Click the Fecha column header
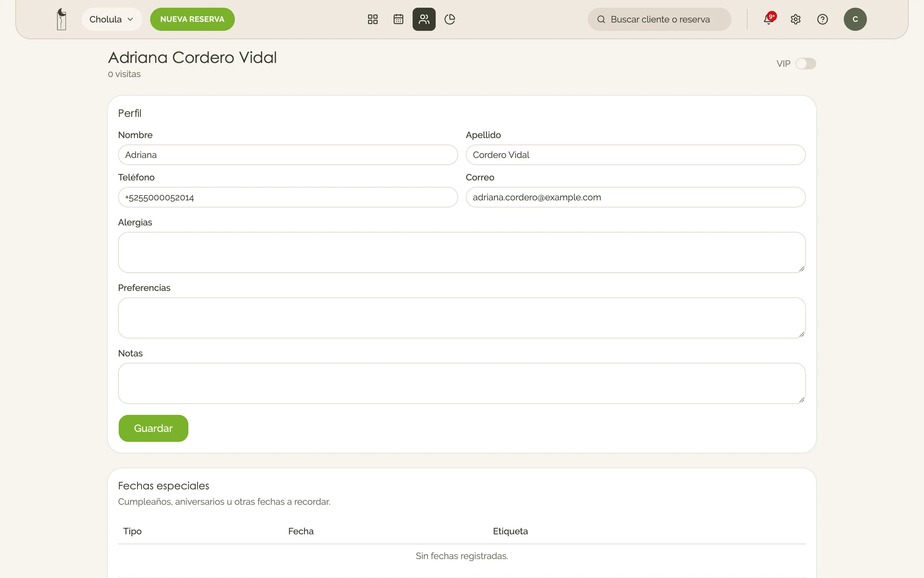The height and width of the screenshot is (578, 924). 301,531
